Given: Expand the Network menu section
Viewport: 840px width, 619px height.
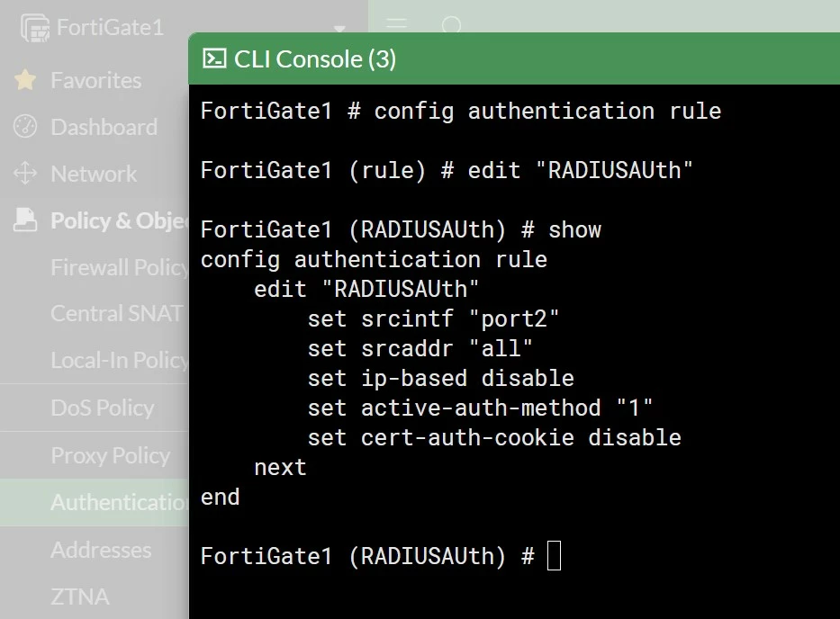Looking at the screenshot, I should [95, 174].
